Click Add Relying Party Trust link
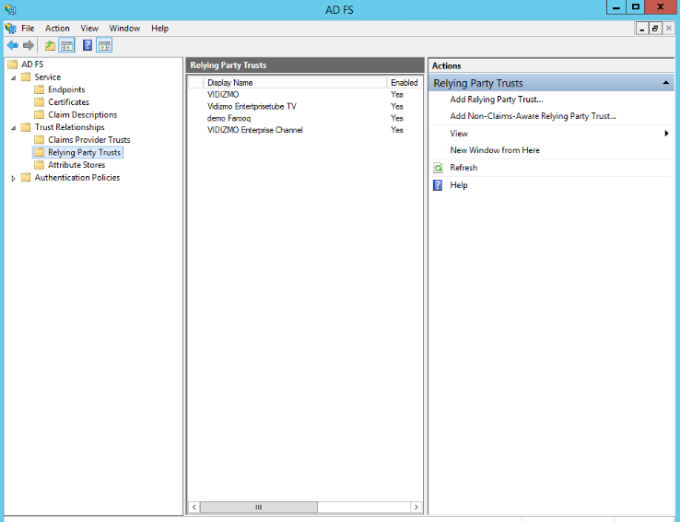The height and width of the screenshot is (523, 680). [496, 99]
